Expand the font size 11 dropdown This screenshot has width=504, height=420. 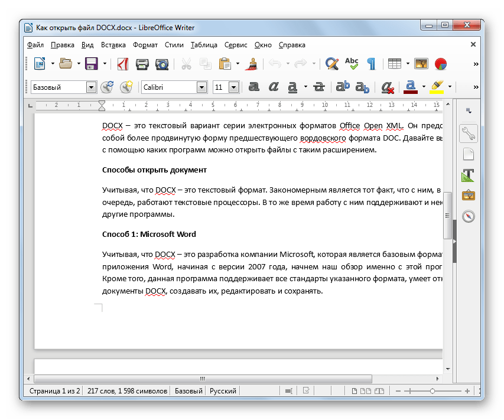click(x=234, y=87)
